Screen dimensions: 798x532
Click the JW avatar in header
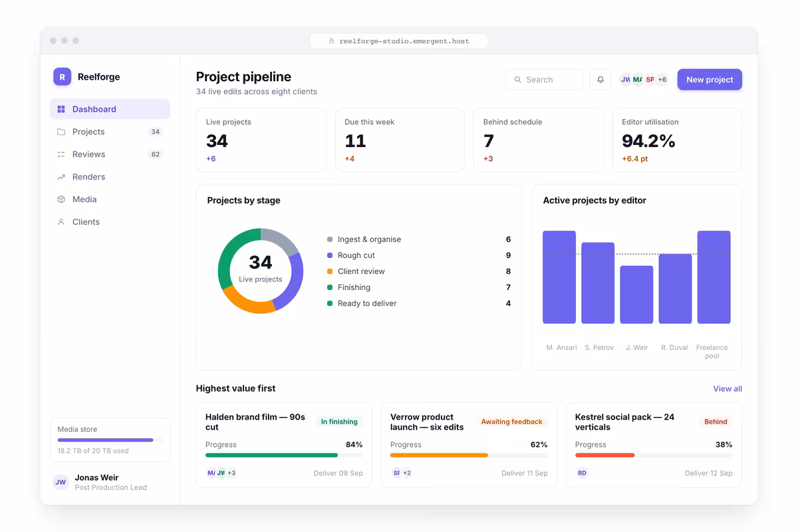[x=626, y=80]
